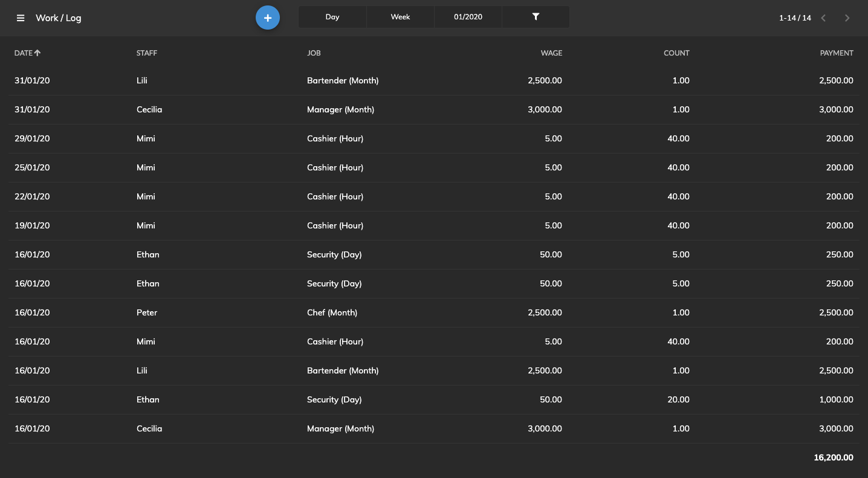
Task: Click the 2,500.00 wage in Peter's row
Action: (545, 312)
